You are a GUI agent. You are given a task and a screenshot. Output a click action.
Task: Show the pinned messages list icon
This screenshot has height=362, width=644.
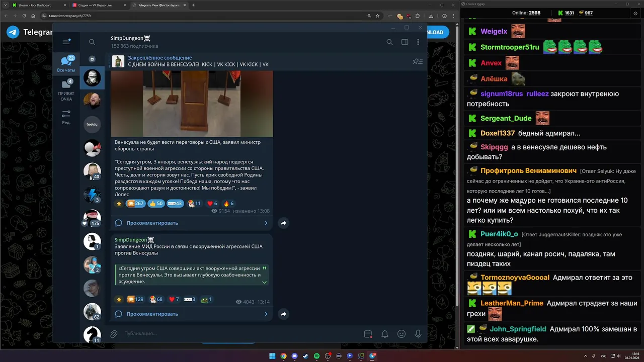coord(418,61)
